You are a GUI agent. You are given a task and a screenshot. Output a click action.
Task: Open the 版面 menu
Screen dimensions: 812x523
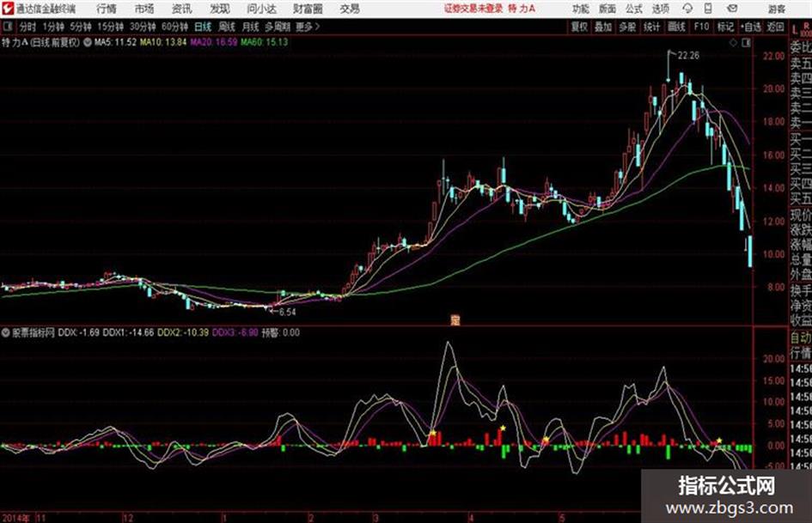[x=607, y=9]
